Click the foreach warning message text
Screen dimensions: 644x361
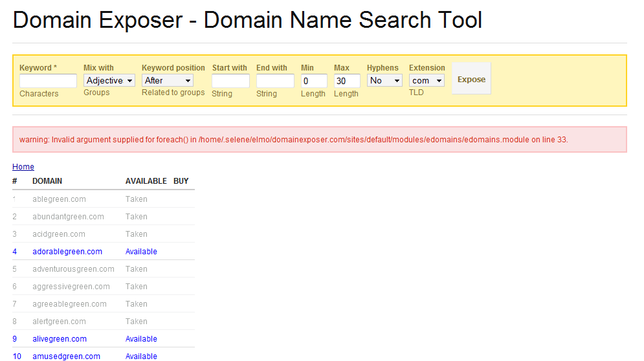[x=294, y=140]
